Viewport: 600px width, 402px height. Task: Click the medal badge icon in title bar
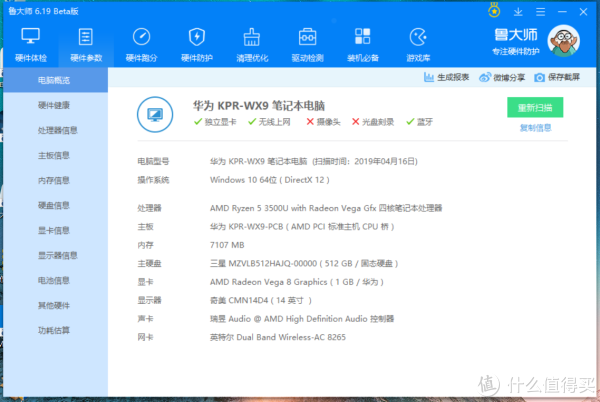[494, 11]
